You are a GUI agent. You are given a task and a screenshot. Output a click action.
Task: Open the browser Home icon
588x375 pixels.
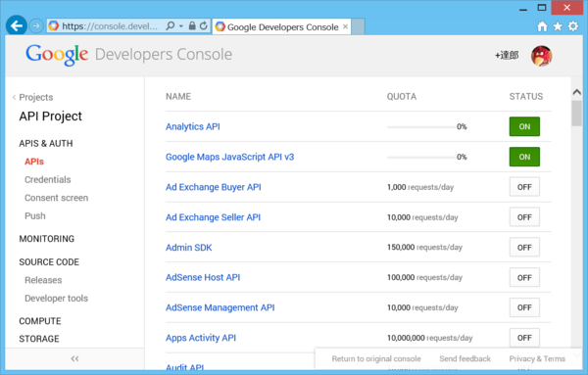pos(542,26)
